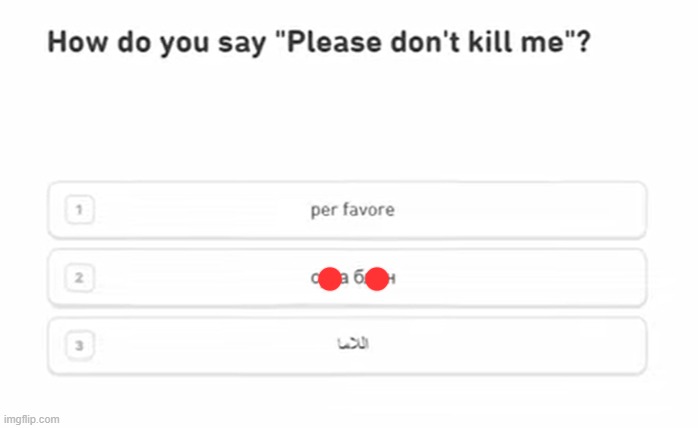Click the question mark ending the heading
The height and width of the screenshot is (428, 698).
pos(584,42)
